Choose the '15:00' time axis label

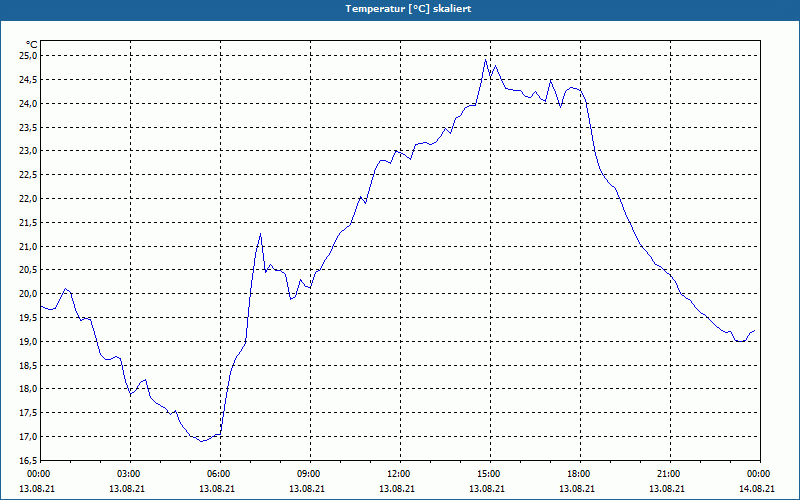[x=490, y=474]
